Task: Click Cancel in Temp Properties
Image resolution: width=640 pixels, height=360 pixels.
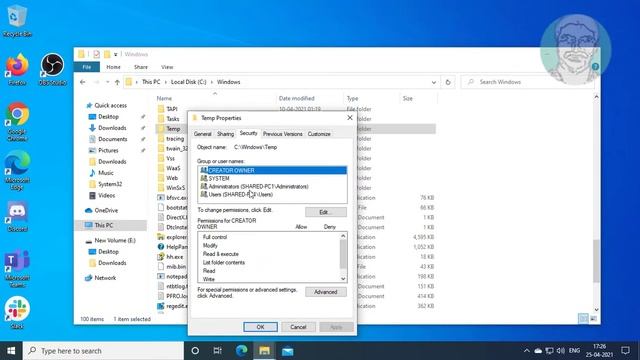Action: [x=298, y=327]
